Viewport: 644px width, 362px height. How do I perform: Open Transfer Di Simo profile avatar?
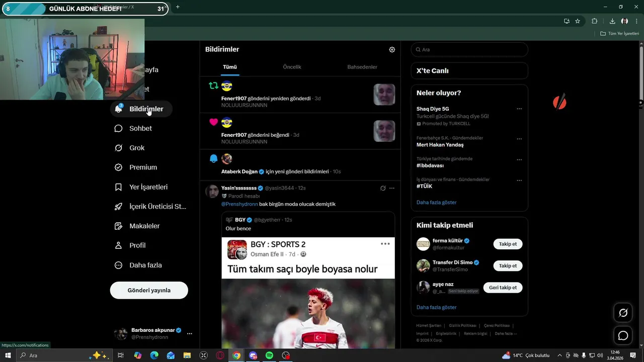click(423, 266)
